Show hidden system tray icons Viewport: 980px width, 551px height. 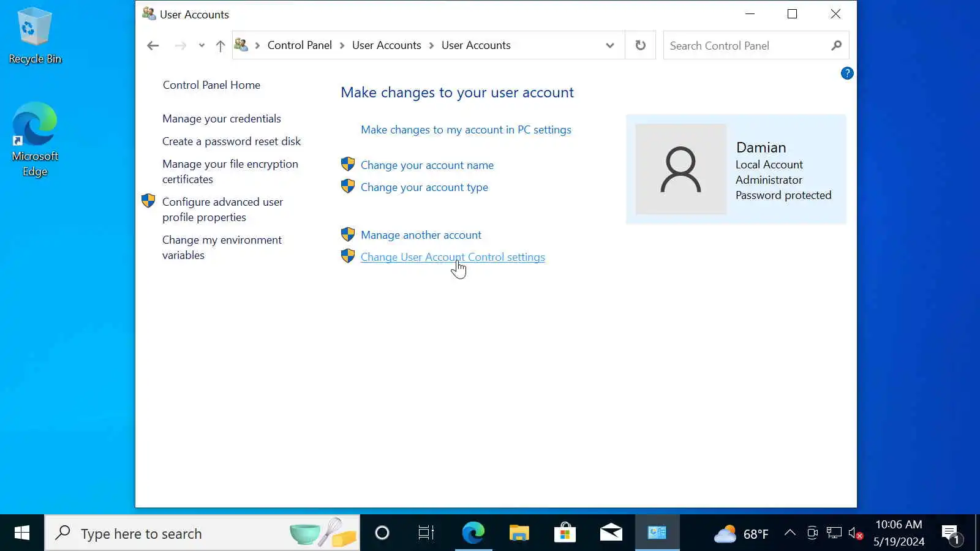[790, 533]
